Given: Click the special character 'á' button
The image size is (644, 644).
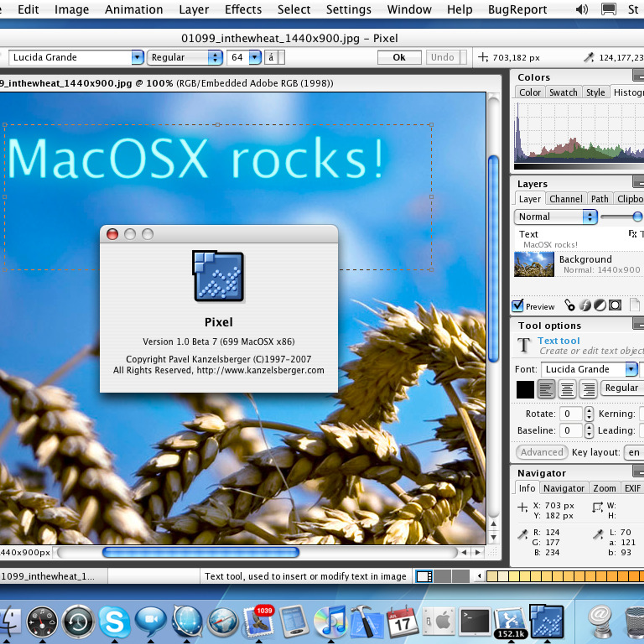Looking at the screenshot, I should 271,57.
